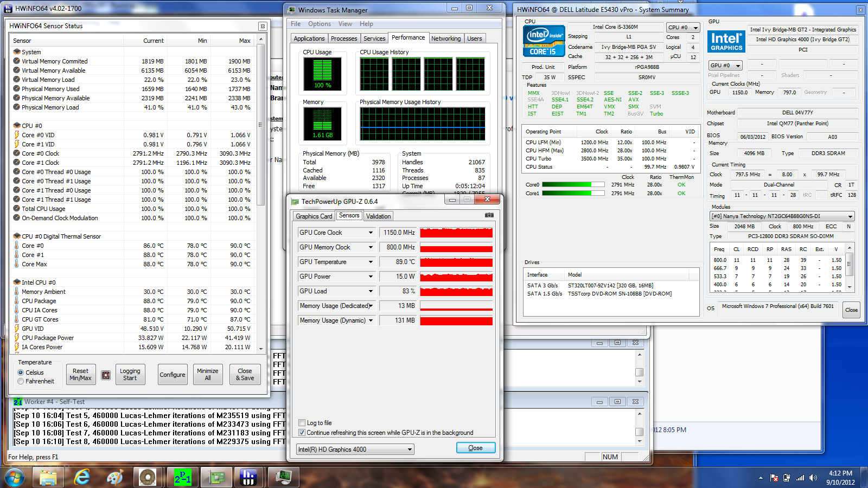The image size is (868, 488).
Task: Switch to Prime95 in the taskbar
Action: 182,478
